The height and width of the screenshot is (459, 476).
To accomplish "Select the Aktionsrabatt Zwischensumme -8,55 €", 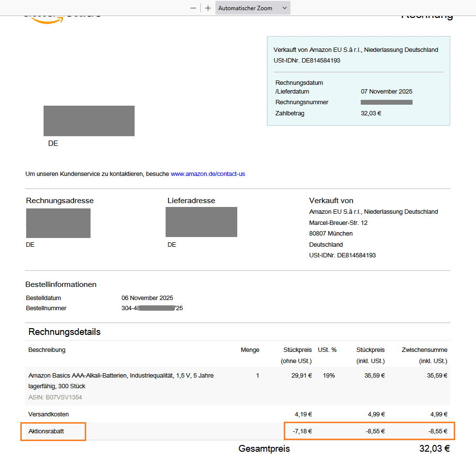I will 438,431.
